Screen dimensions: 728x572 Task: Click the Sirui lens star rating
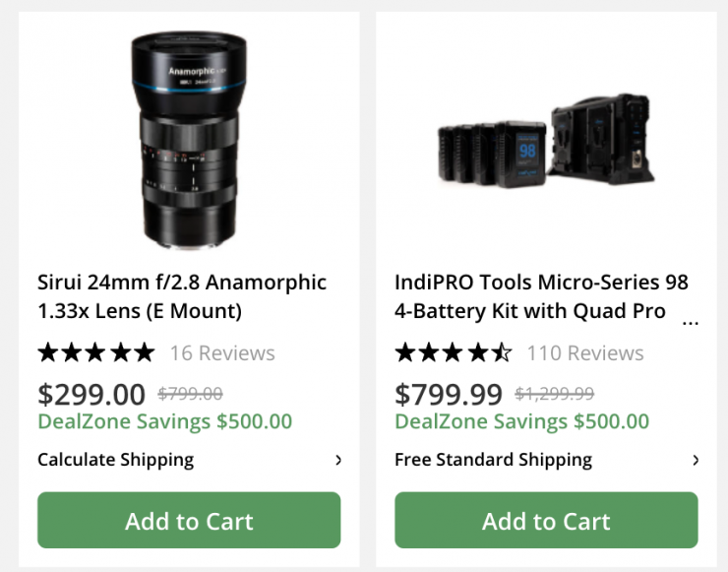tap(95, 352)
